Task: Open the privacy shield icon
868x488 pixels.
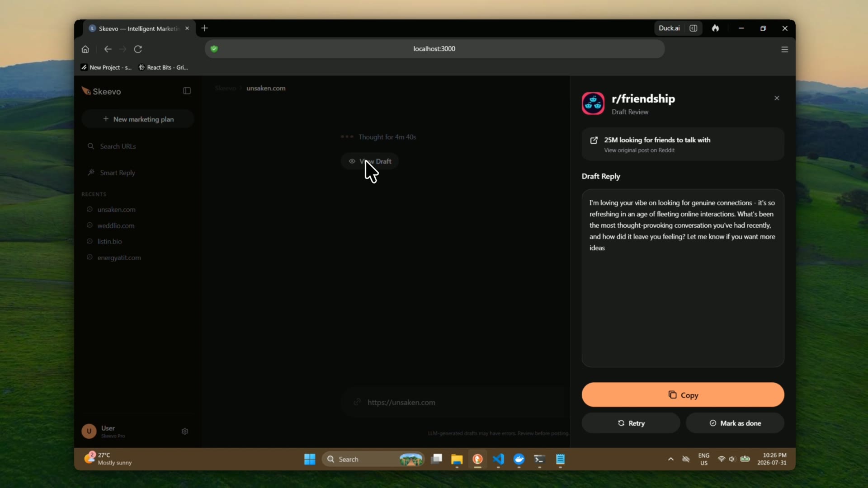Action: (214, 49)
